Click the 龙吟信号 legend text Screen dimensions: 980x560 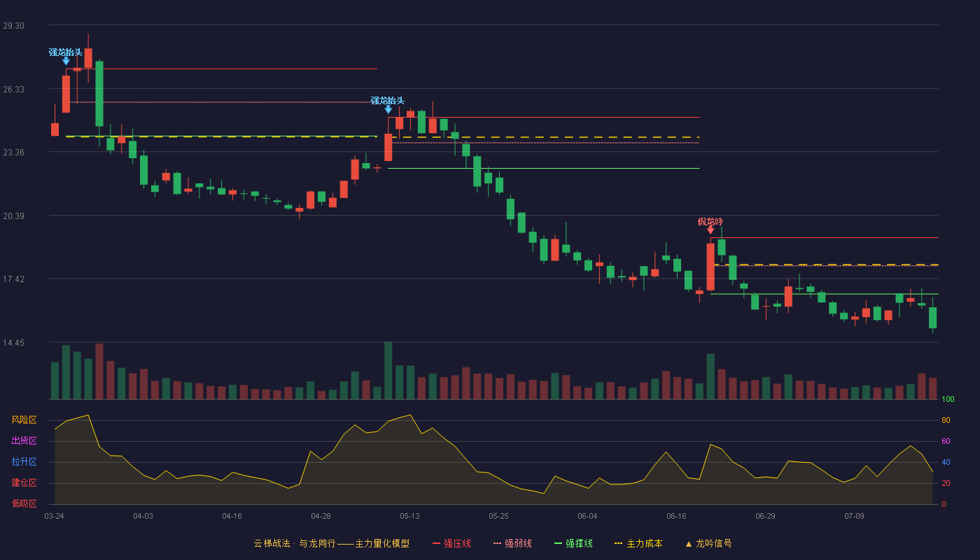713,544
